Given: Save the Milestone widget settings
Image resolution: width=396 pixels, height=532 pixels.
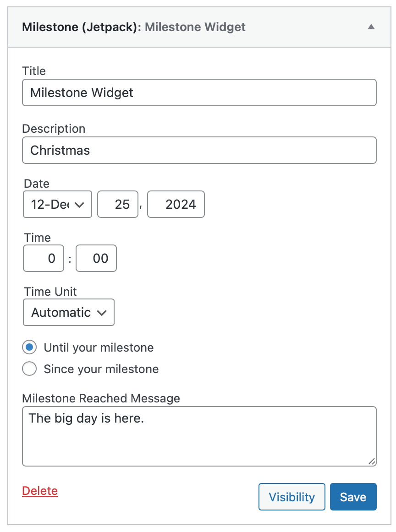Looking at the screenshot, I should click(x=353, y=497).
